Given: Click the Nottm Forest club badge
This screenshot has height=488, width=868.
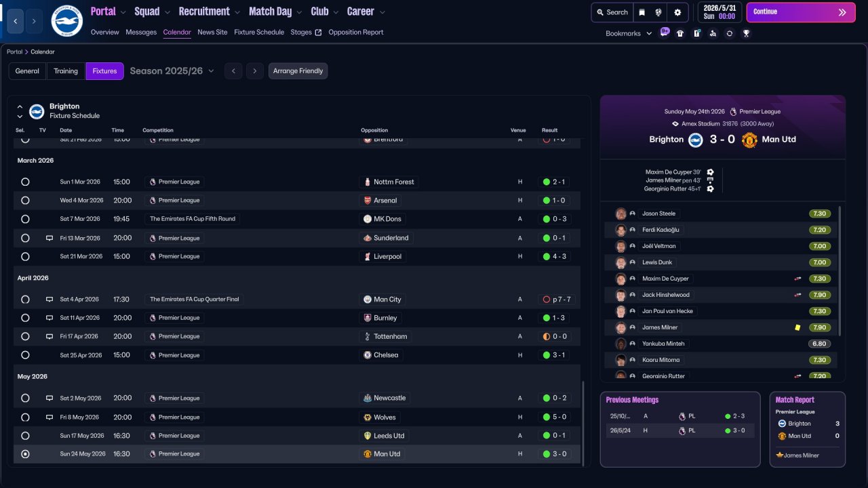Looking at the screenshot, I should tap(368, 182).
